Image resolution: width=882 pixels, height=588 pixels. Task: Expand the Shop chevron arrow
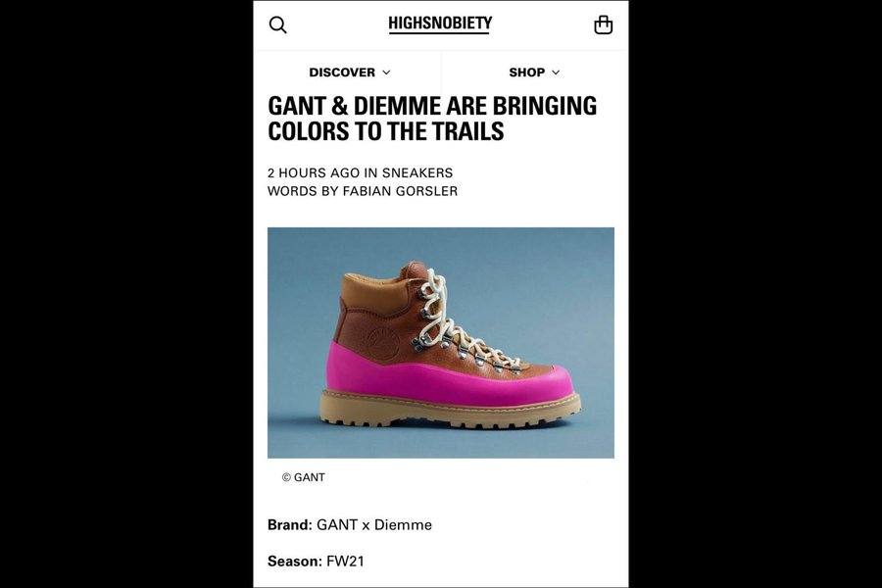[556, 73]
